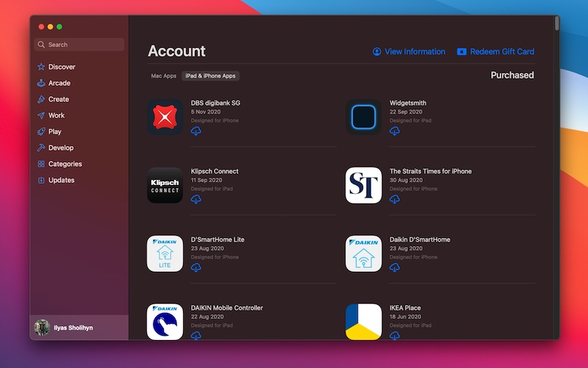Screen dimensions: 588x368
Task: Select the Daikin D'SmartHome title
Action: 420,239
